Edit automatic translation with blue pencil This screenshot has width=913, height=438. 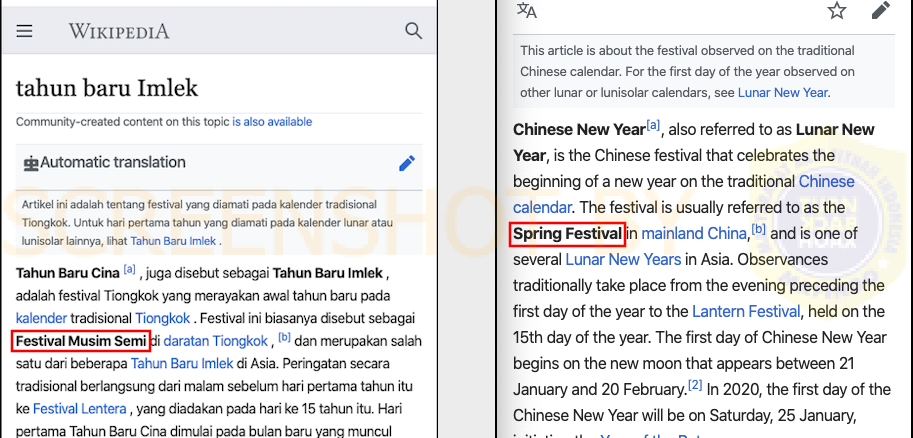coord(407,163)
